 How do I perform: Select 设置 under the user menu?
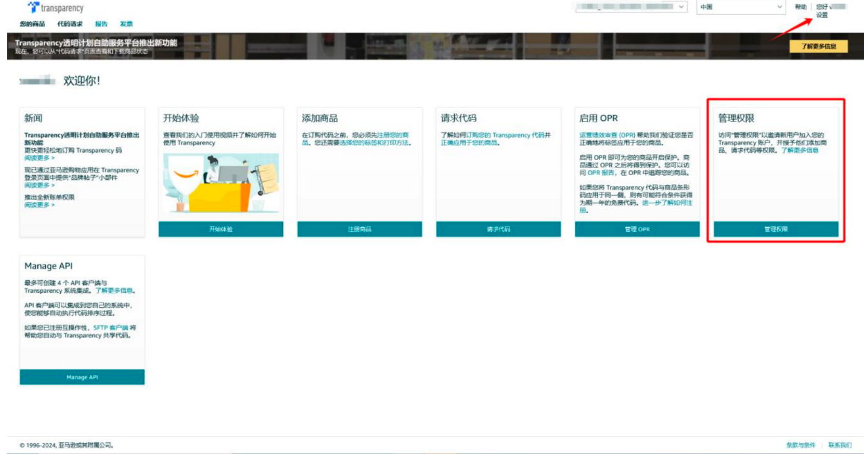tap(822, 15)
